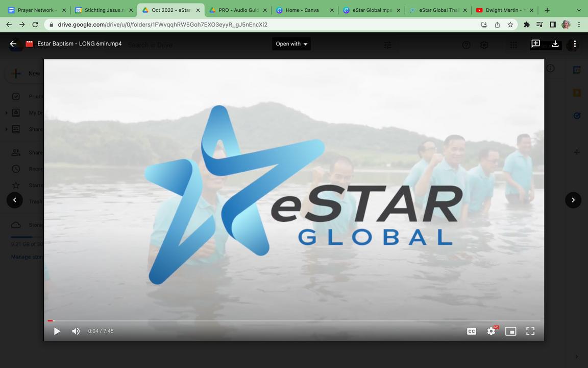Switch to eStar Global Thai tab
Viewport: 588px width, 368px height.
click(x=439, y=10)
